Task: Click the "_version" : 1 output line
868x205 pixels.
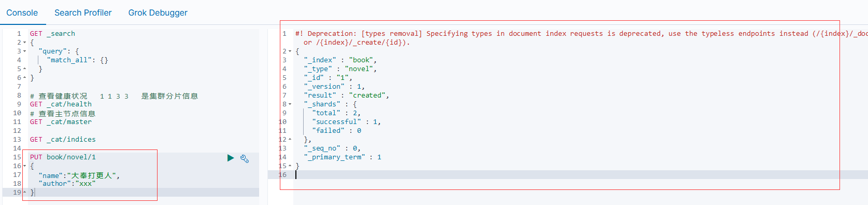Action: [334, 87]
